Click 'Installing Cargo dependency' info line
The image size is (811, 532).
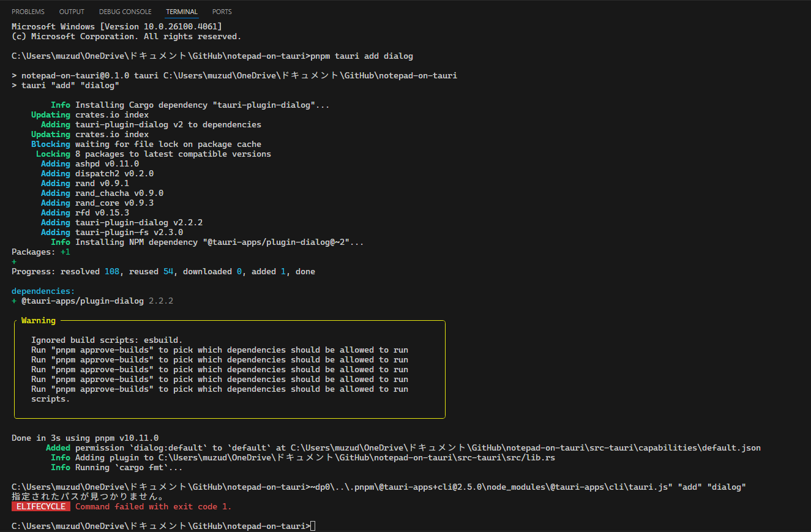click(x=190, y=105)
